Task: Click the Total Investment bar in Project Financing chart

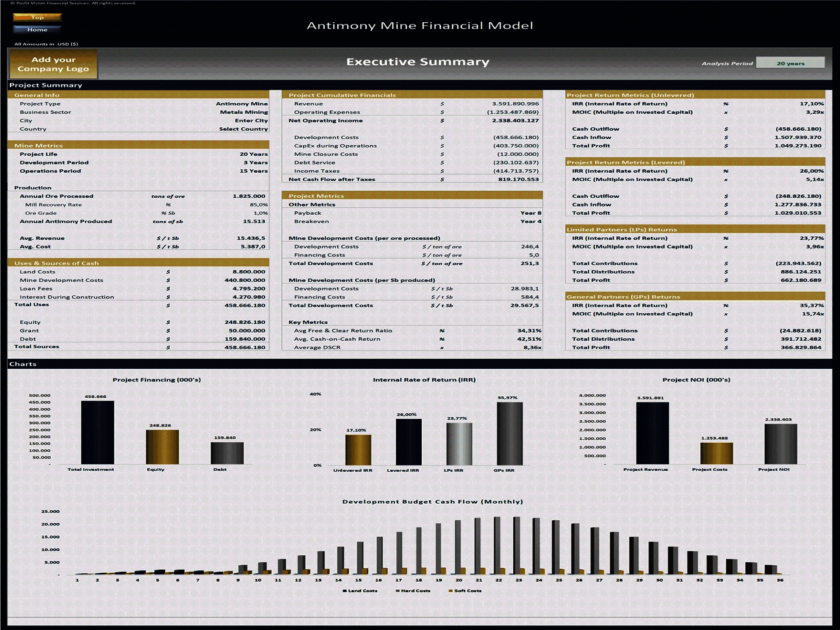Action: [98, 432]
